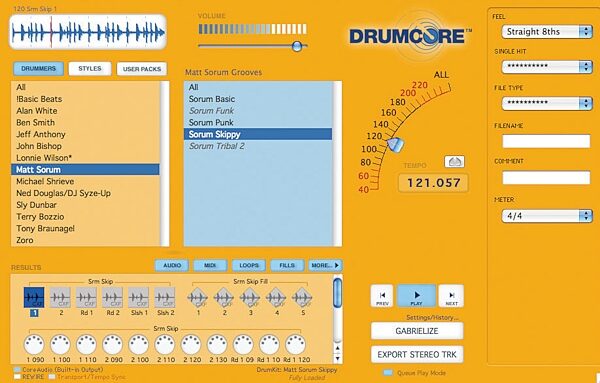The width and height of the screenshot is (600, 383).
Task: Select Srm Skip audio loop 2
Action: (60, 297)
